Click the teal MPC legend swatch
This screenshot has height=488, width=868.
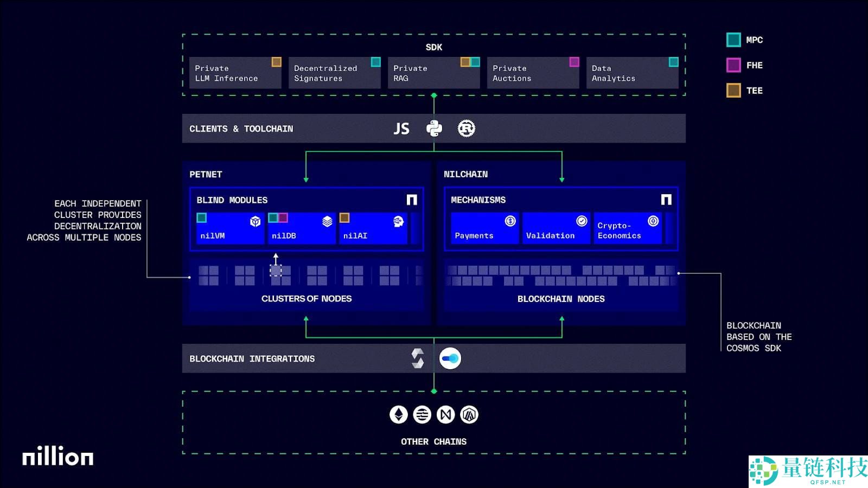733,40
